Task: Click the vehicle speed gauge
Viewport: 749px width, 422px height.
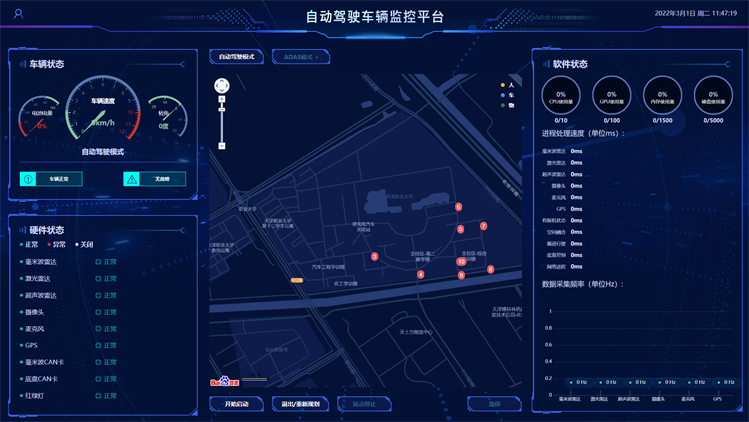Action: tap(103, 109)
